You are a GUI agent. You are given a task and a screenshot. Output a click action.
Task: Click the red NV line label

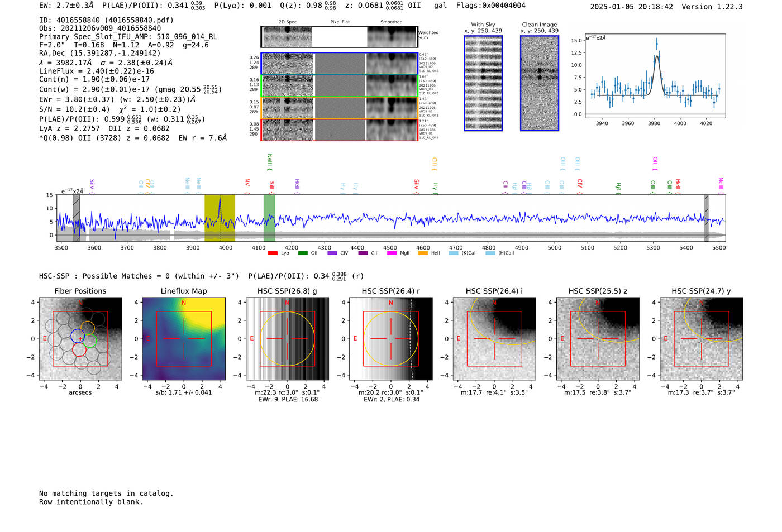tap(247, 186)
